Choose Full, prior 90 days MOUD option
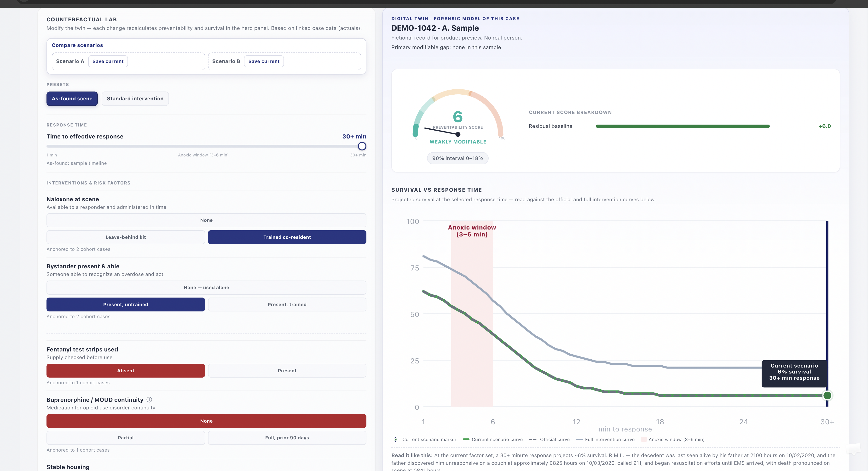The height and width of the screenshot is (471, 868). pos(287,438)
